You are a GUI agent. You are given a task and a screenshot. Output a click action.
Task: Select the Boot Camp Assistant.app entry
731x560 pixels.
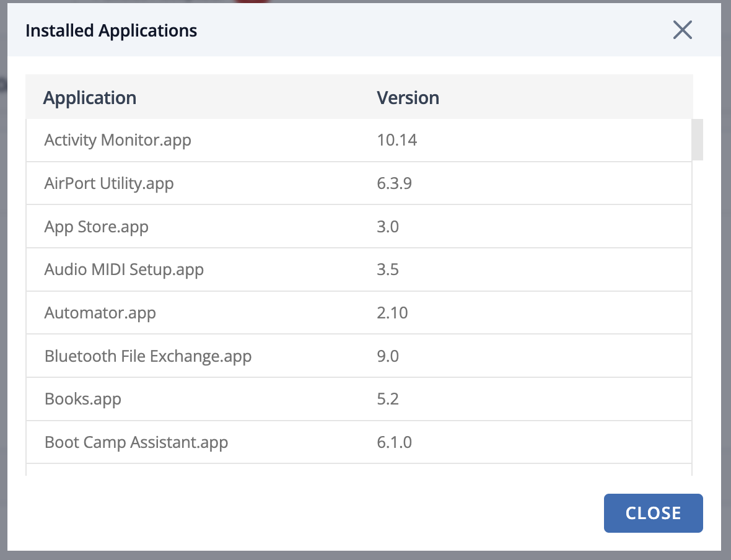[x=359, y=442]
